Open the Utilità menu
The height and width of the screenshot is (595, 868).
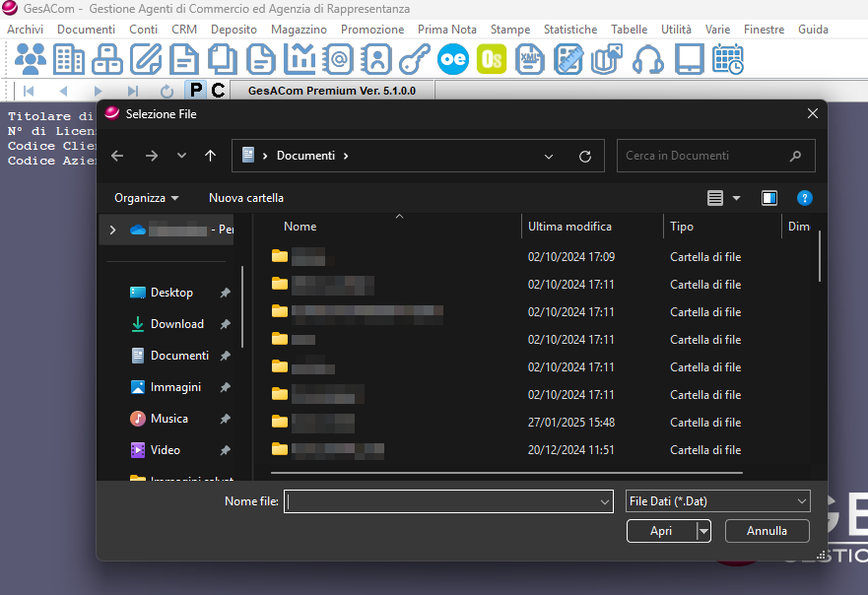click(677, 30)
